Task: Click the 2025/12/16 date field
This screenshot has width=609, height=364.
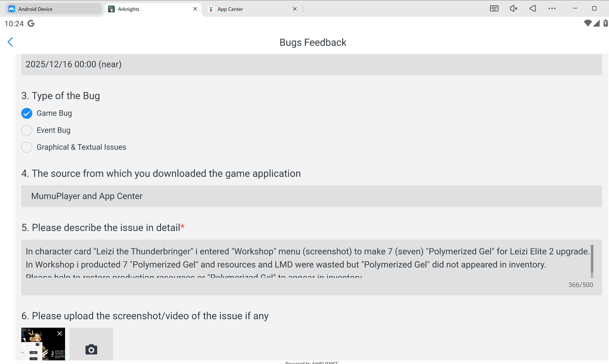Action: [311, 64]
